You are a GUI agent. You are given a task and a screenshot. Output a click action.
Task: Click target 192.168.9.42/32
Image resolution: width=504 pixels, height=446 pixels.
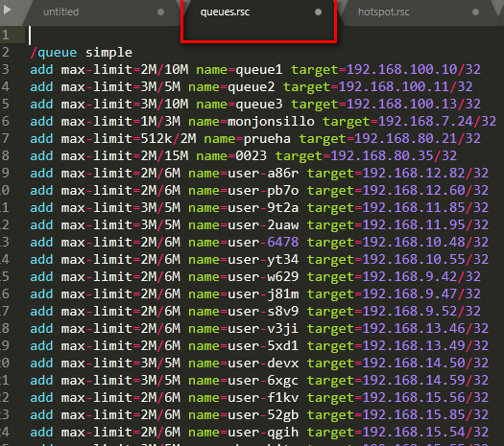pos(421,278)
